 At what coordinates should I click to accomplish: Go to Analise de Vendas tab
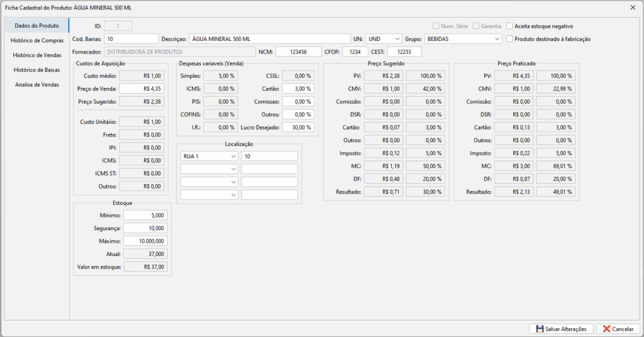36,84
